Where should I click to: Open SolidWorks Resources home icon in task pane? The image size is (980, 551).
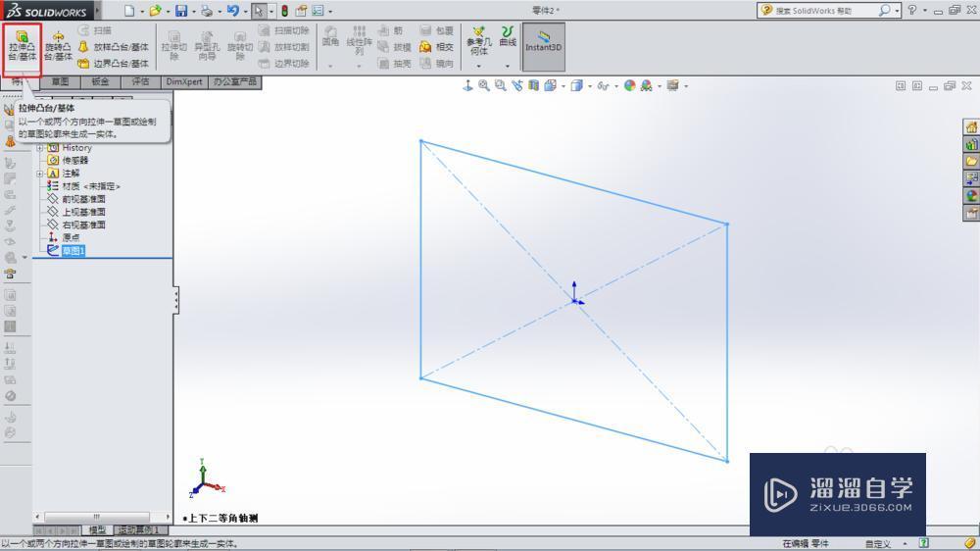point(971,127)
